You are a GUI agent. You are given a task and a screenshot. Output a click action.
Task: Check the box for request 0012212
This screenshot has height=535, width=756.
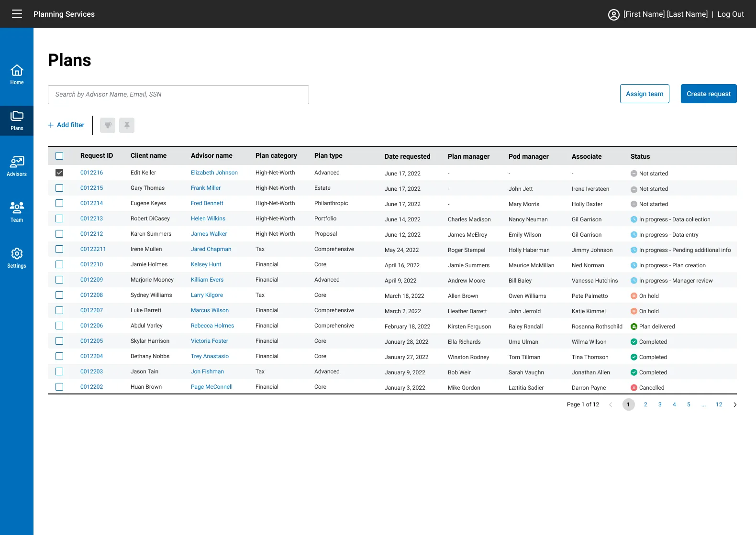[x=59, y=234]
